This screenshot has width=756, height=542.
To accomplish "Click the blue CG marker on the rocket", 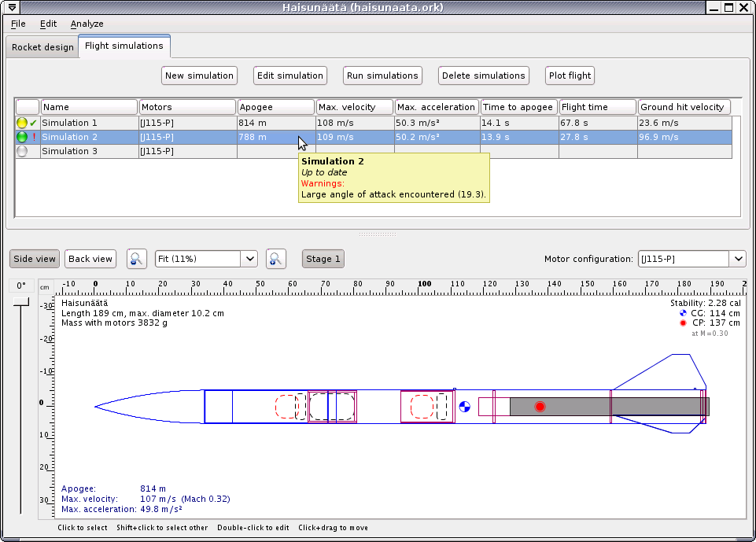I will (x=464, y=407).
